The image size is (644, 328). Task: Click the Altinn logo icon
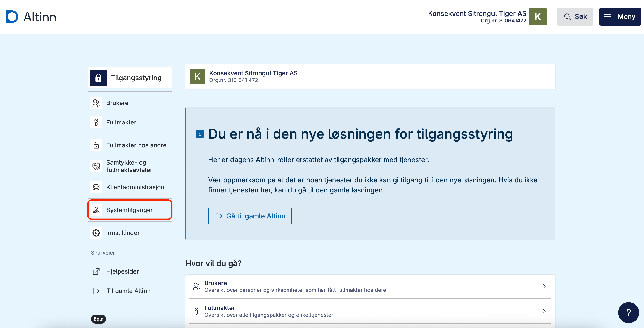coord(12,17)
